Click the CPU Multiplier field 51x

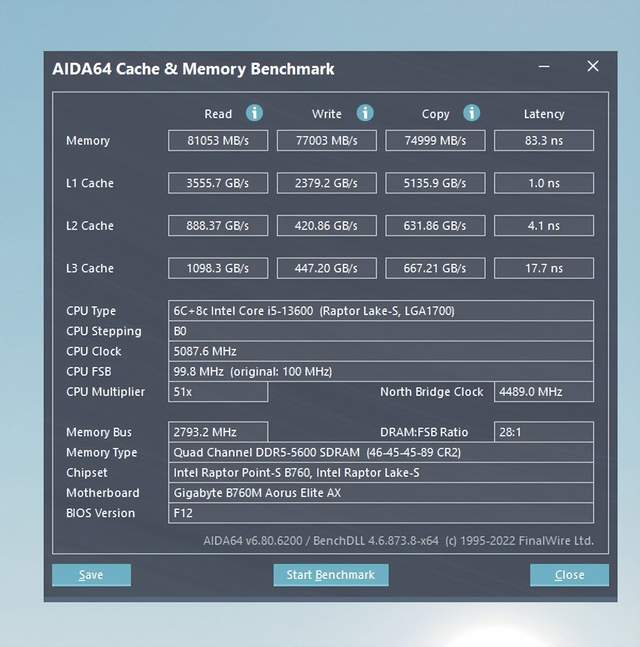pyautogui.click(x=218, y=392)
